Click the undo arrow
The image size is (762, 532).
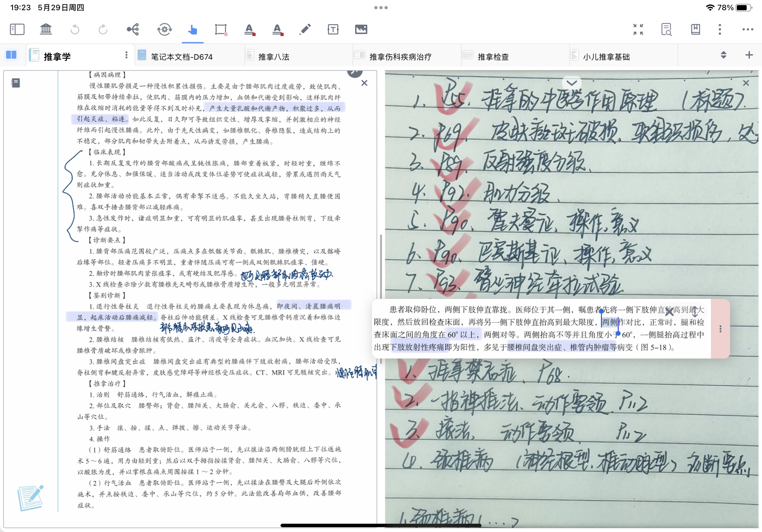pyautogui.click(x=75, y=30)
